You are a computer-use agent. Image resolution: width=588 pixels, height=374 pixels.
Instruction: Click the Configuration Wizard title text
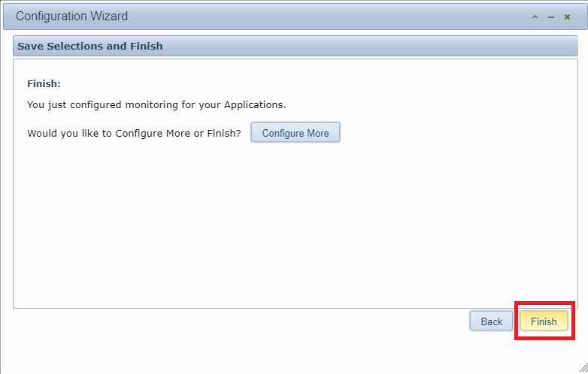pyautogui.click(x=71, y=16)
